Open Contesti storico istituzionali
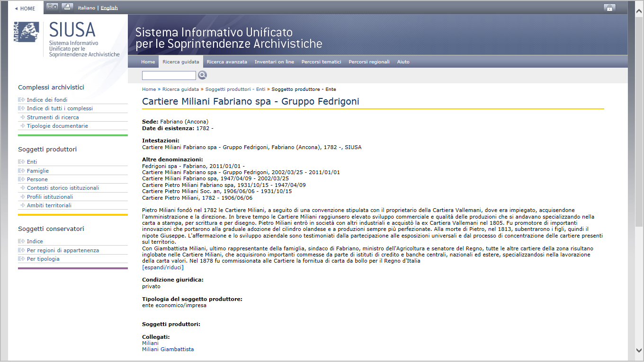644x362 pixels. 63,188
